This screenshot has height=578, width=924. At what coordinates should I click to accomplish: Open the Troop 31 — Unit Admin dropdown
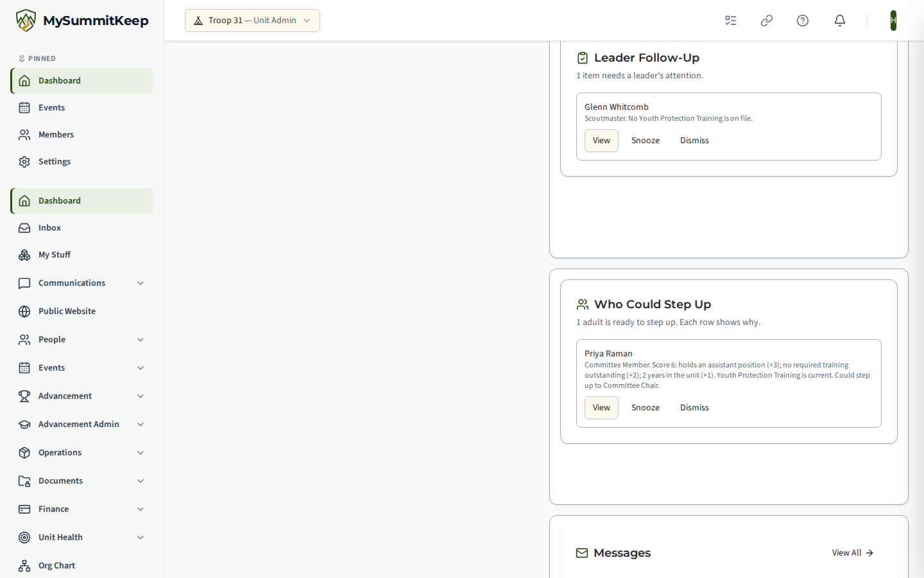click(x=252, y=21)
